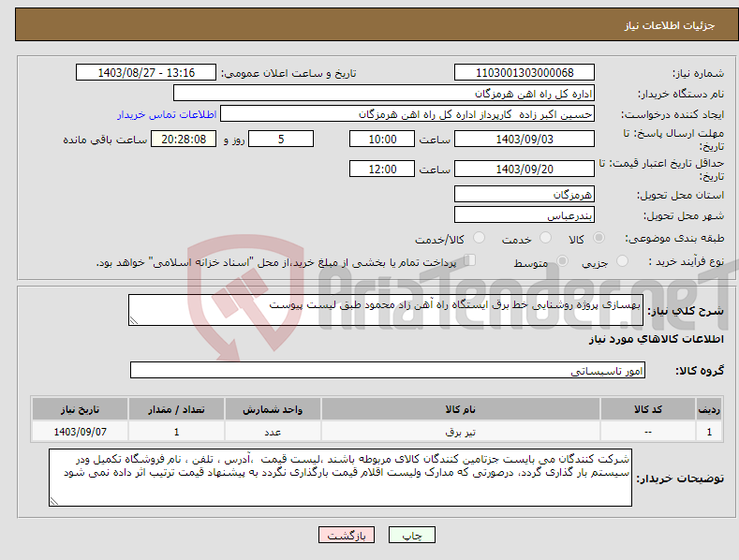Image resolution: width=739 pixels, height=560 pixels.
Task: Click the ردیف column header
Action: coord(709,409)
